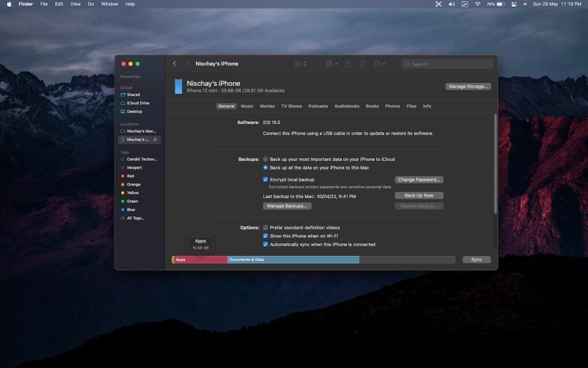Click the Tags icon in the toolbar
588x368 pixels.
tap(362, 64)
